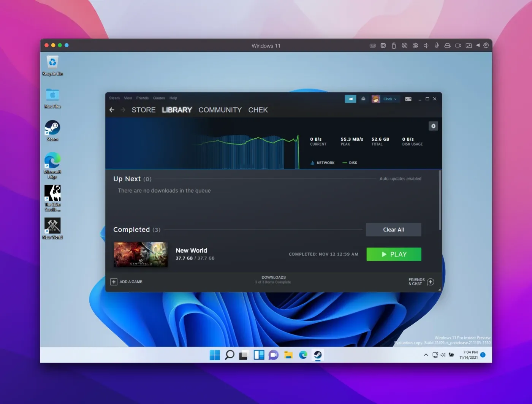532x404 pixels.
Task: Expand hidden icons in the system tray
Action: (426, 355)
